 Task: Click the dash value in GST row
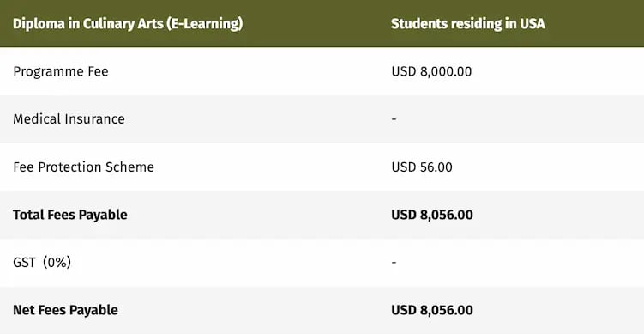[x=394, y=263]
